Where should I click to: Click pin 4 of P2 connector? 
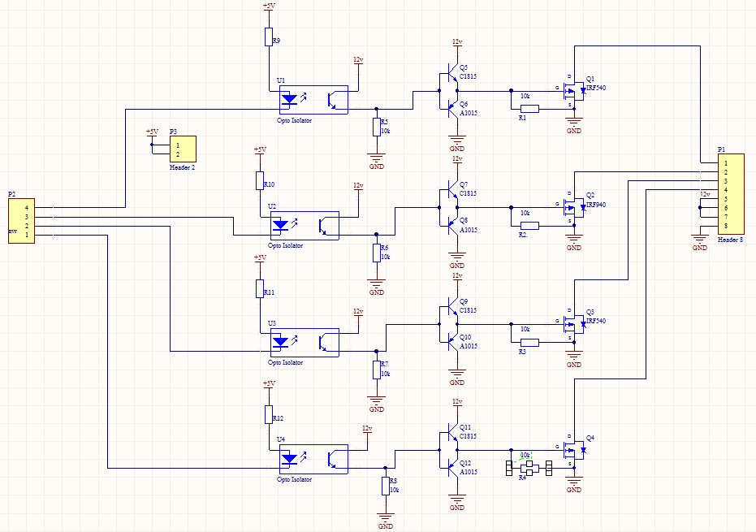pyautogui.click(x=27, y=208)
